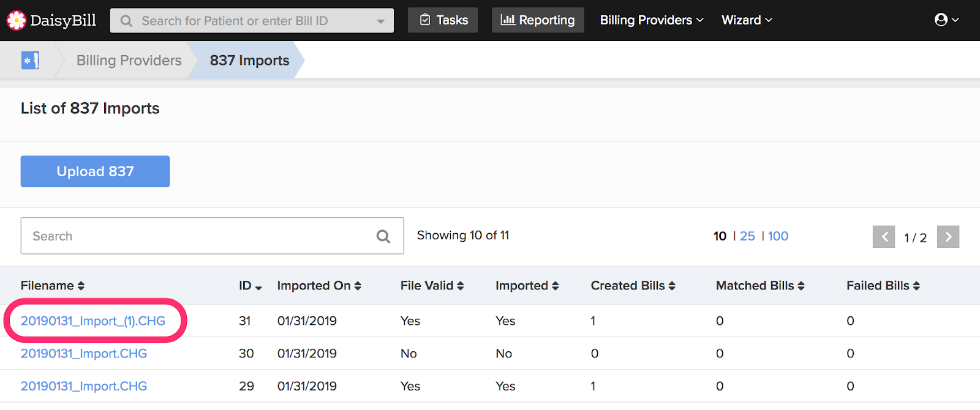Viewport: 980px width, 410px height.
Task: Go to Billing Providers breadcrumb
Action: [x=129, y=61]
